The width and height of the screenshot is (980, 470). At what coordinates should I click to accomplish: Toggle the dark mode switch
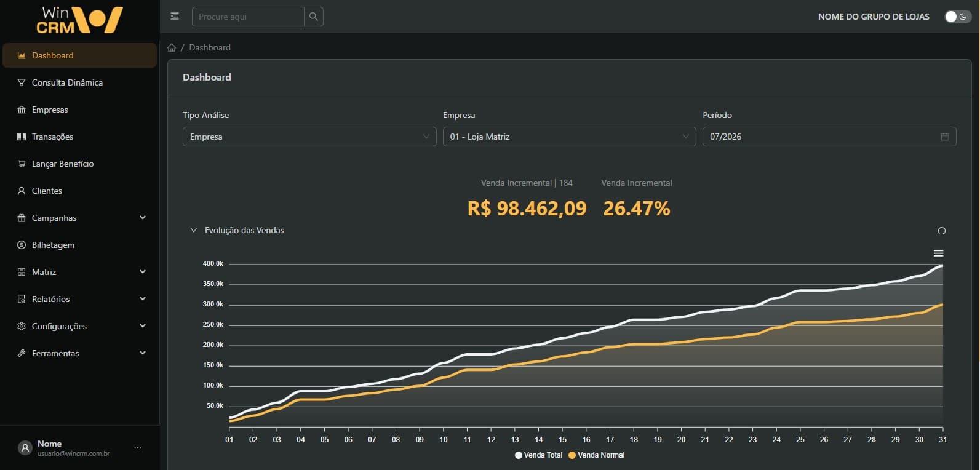(x=957, y=17)
